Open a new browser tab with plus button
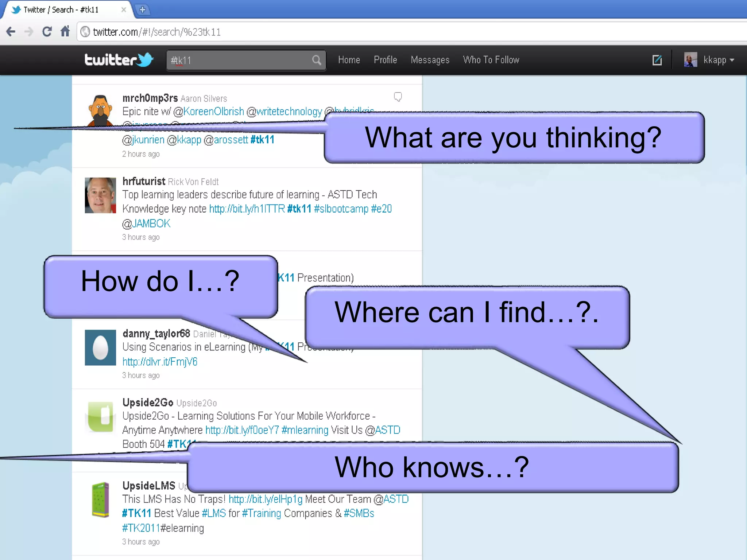747x560 pixels. click(x=143, y=10)
